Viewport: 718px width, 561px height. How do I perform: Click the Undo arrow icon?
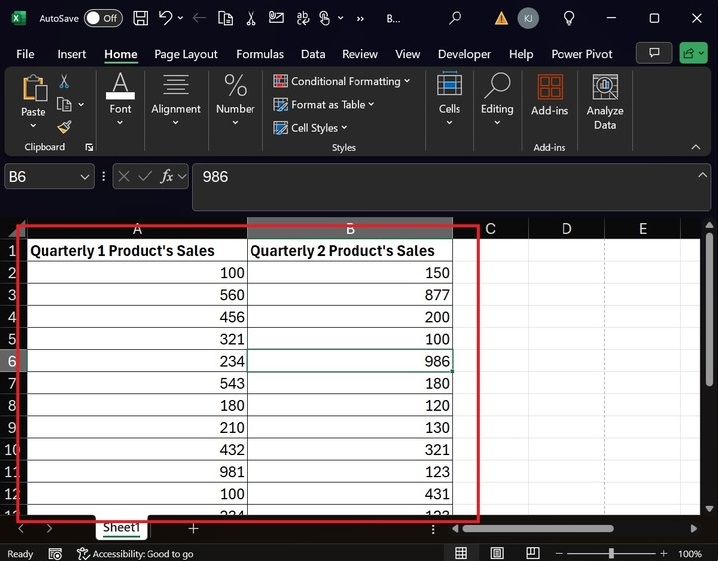coord(166,18)
